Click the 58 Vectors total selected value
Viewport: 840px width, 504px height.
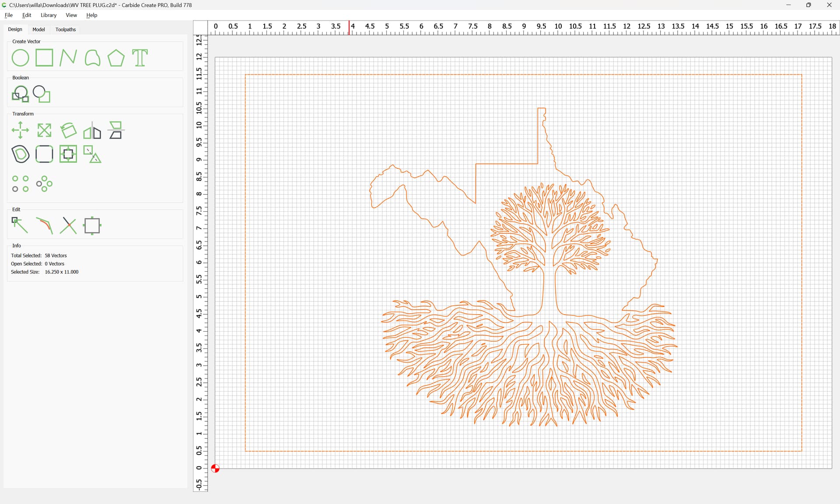tap(56, 255)
